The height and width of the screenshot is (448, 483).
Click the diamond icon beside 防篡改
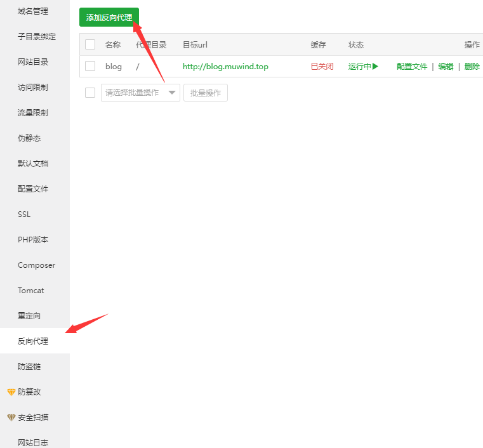click(11, 392)
